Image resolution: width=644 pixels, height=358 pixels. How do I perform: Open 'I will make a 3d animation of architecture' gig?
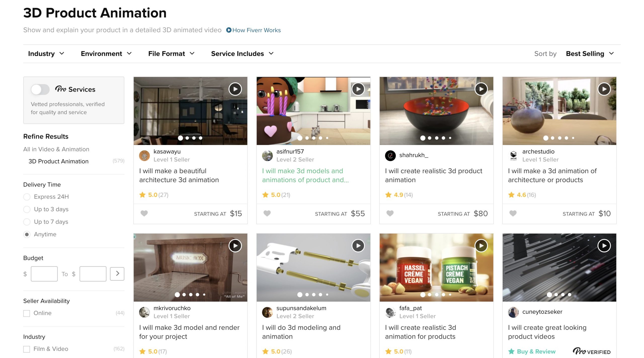point(552,175)
